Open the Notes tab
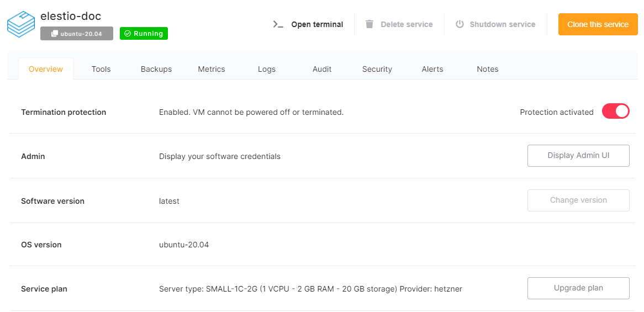 point(488,69)
